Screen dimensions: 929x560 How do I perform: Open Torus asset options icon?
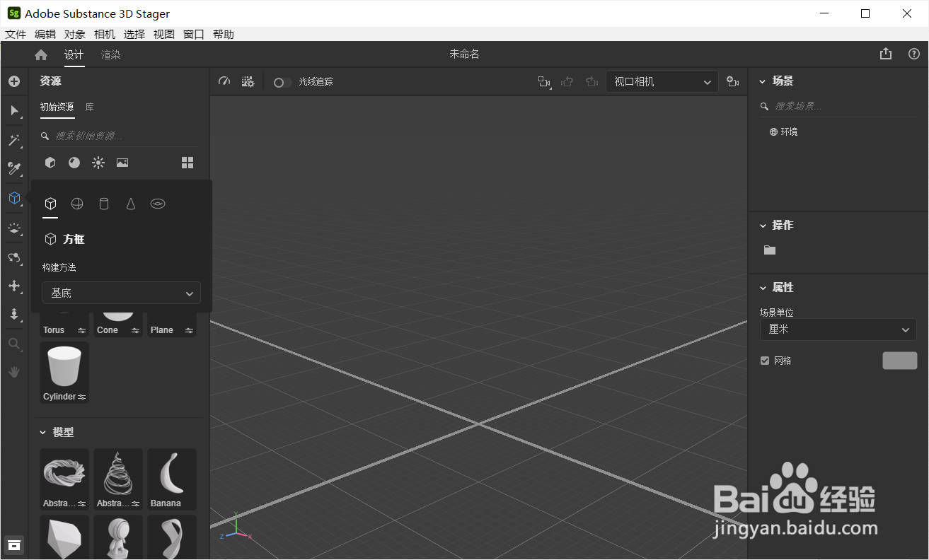click(x=81, y=330)
